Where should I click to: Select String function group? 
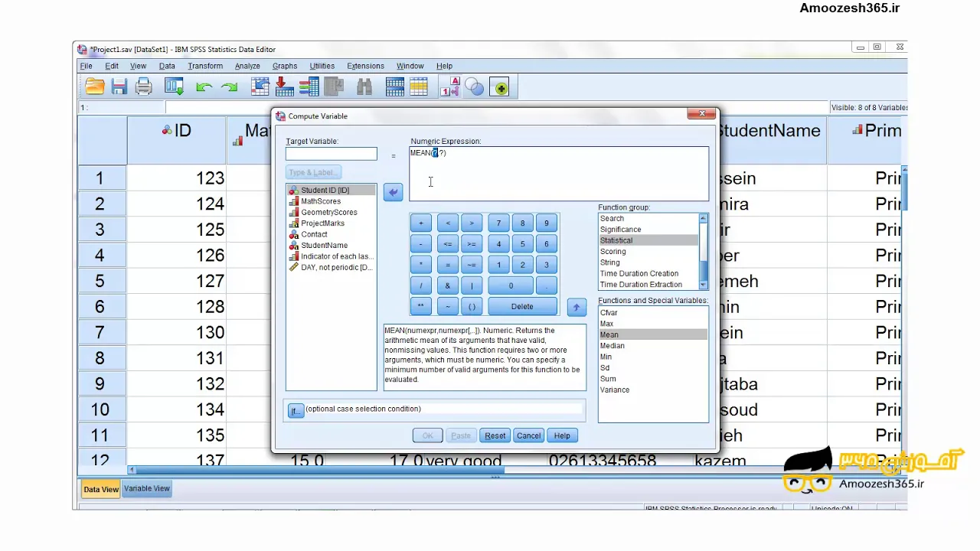[648, 262]
